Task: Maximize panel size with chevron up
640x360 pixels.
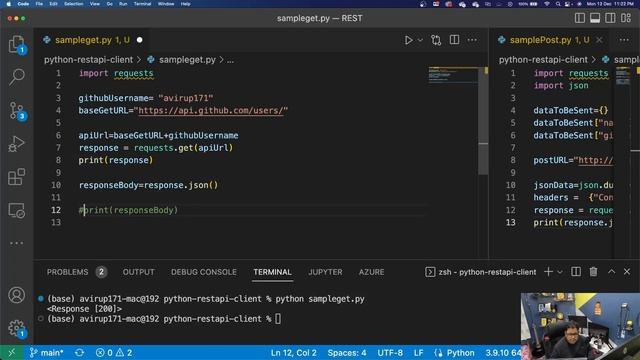Action: click(611, 272)
